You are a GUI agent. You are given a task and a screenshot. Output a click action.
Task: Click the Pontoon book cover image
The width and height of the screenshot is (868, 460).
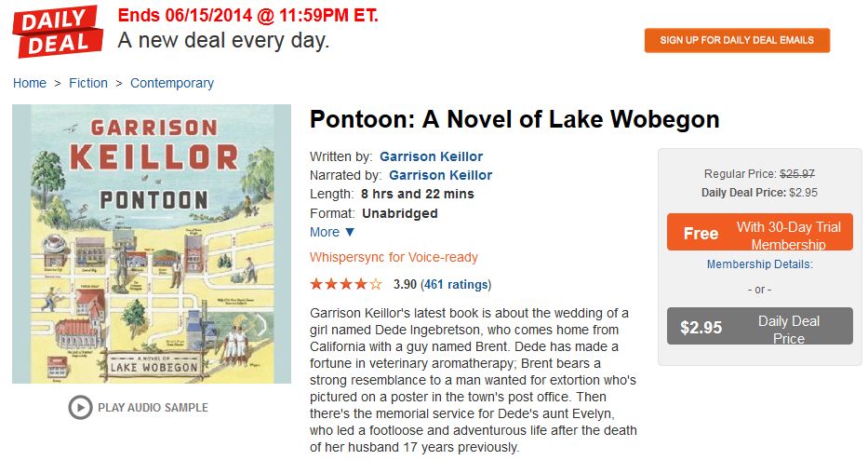(x=152, y=244)
